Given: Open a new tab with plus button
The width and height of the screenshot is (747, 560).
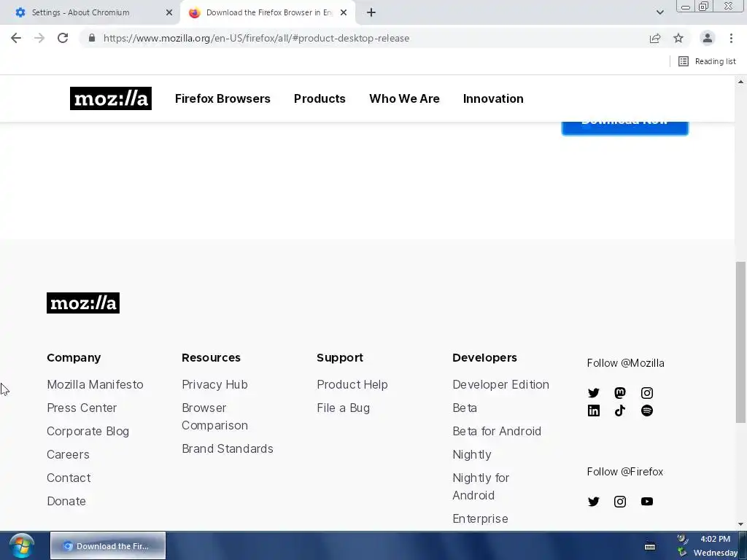Looking at the screenshot, I should pos(371,12).
